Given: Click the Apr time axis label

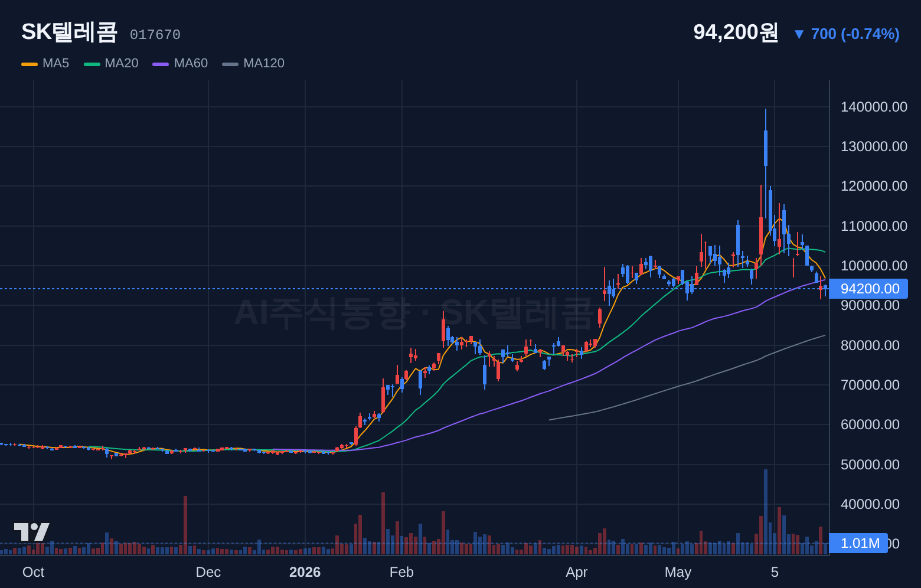Looking at the screenshot, I should point(576,572).
